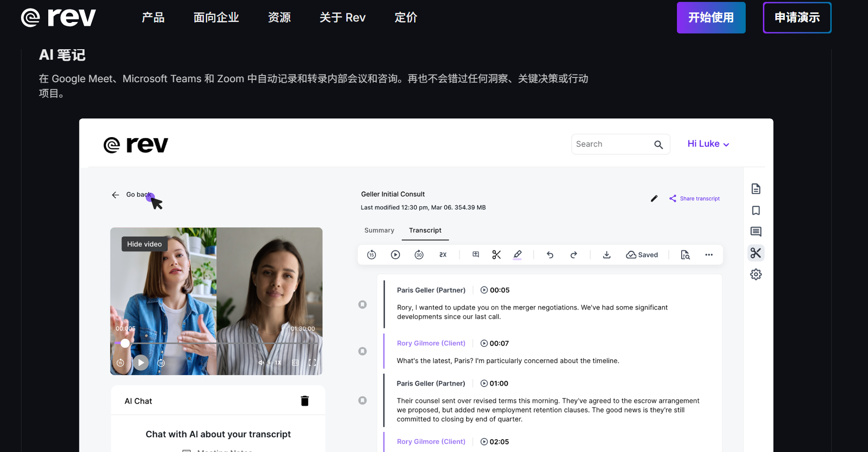Delete AI Chat with the trash icon

(x=305, y=401)
